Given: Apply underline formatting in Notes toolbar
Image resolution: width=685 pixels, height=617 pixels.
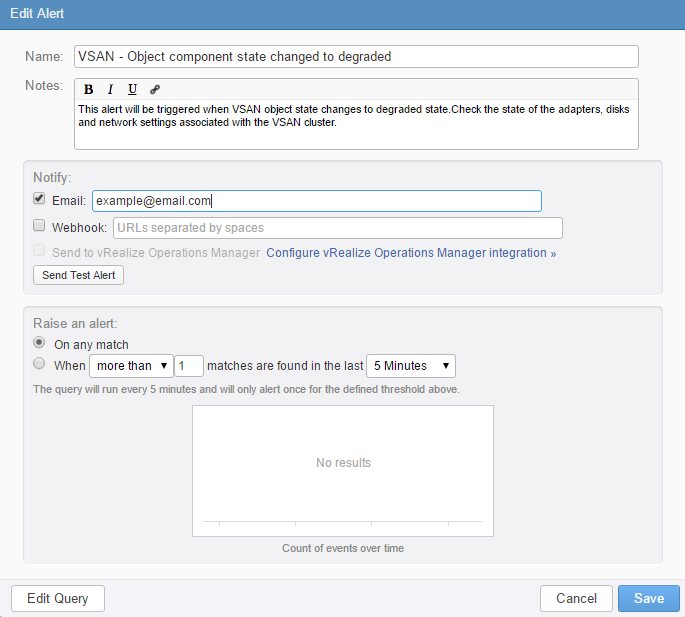Looking at the screenshot, I should tap(132, 90).
